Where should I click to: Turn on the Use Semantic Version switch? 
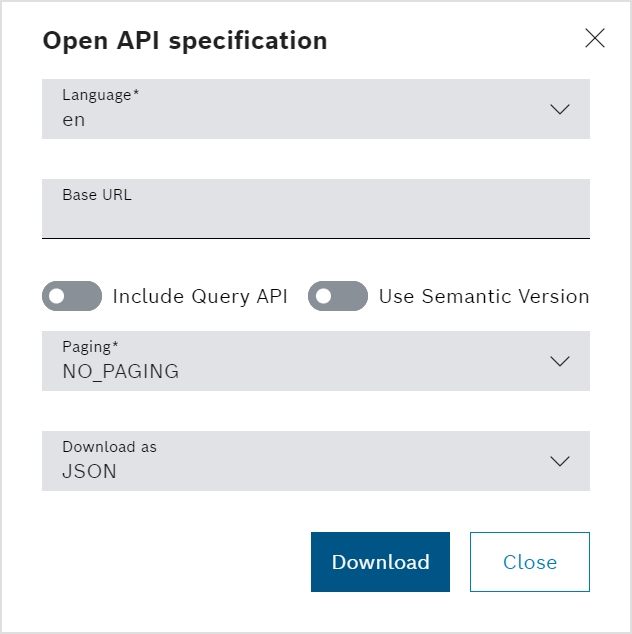click(338, 296)
